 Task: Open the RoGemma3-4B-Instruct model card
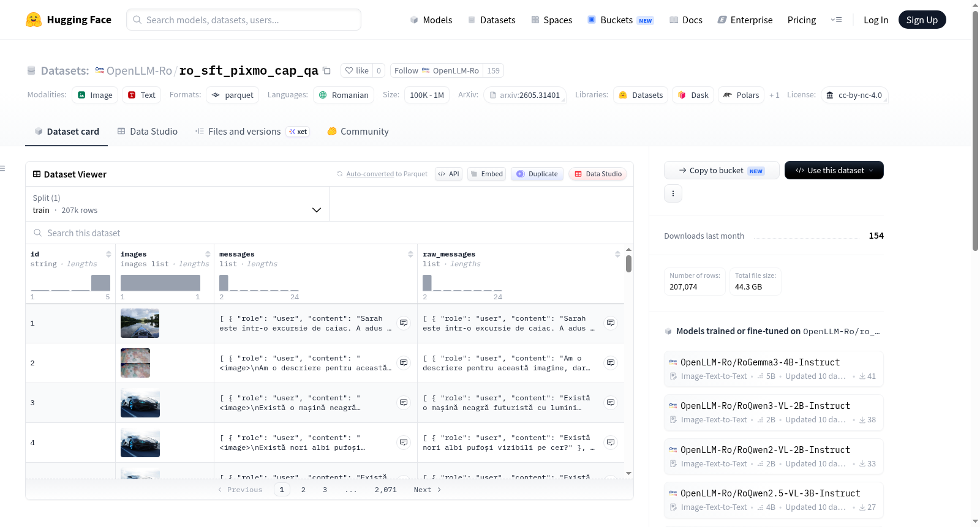(774, 368)
